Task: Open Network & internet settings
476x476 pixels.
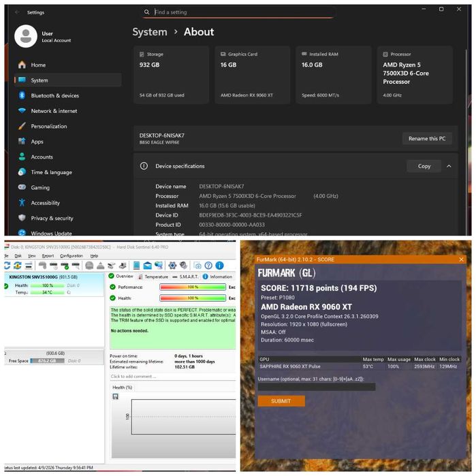Action: click(x=67, y=111)
